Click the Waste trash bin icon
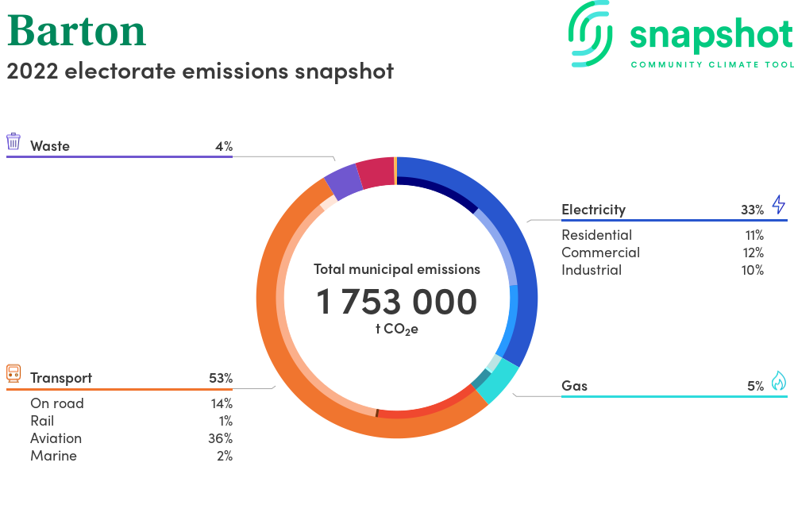794x532 pixels. point(13,141)
